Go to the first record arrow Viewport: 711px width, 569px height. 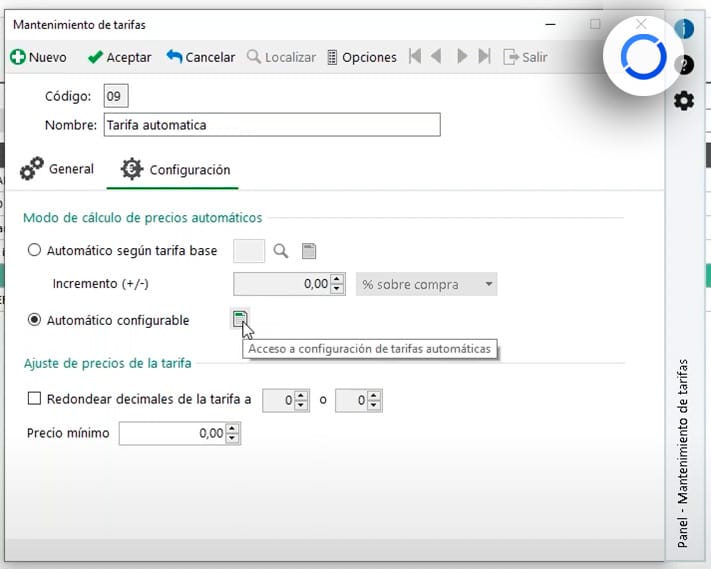414,57
